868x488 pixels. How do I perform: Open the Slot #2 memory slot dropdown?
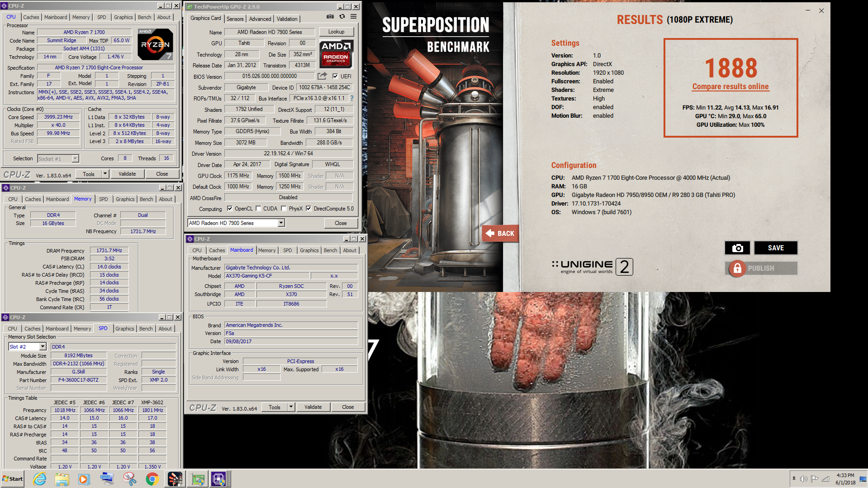[x=43, y=347]
